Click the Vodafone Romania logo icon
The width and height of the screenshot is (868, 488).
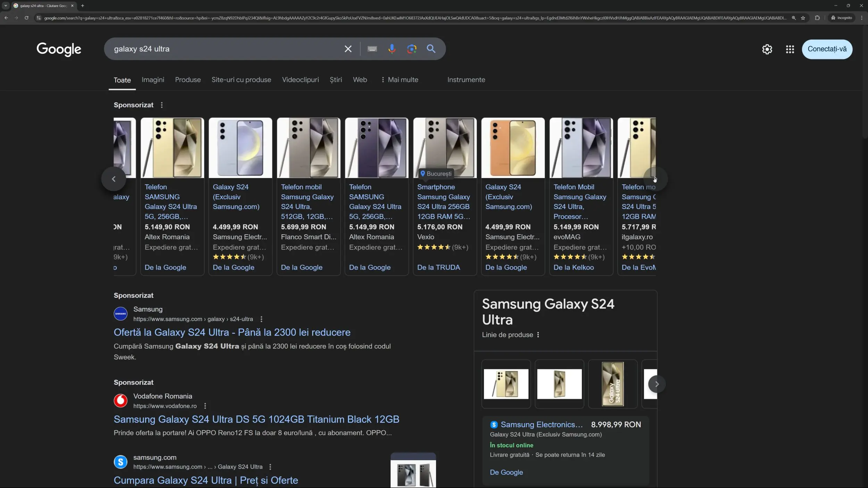coord(120,401)
